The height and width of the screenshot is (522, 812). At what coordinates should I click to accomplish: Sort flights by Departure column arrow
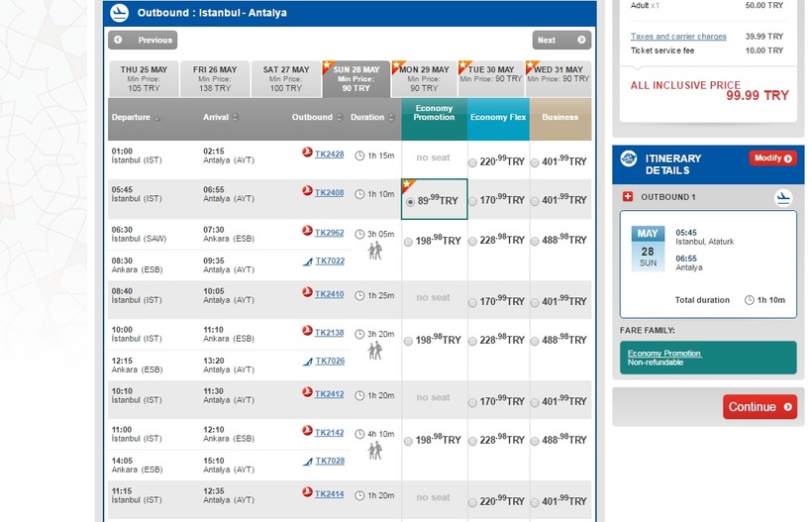(x=157, y=118)
